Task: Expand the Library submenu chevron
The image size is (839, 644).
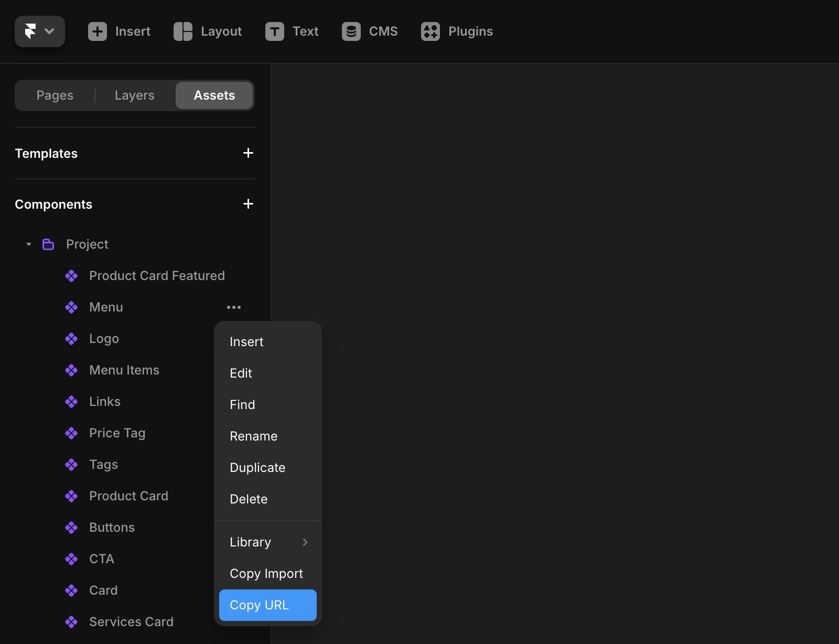Action: click(305, 542)
